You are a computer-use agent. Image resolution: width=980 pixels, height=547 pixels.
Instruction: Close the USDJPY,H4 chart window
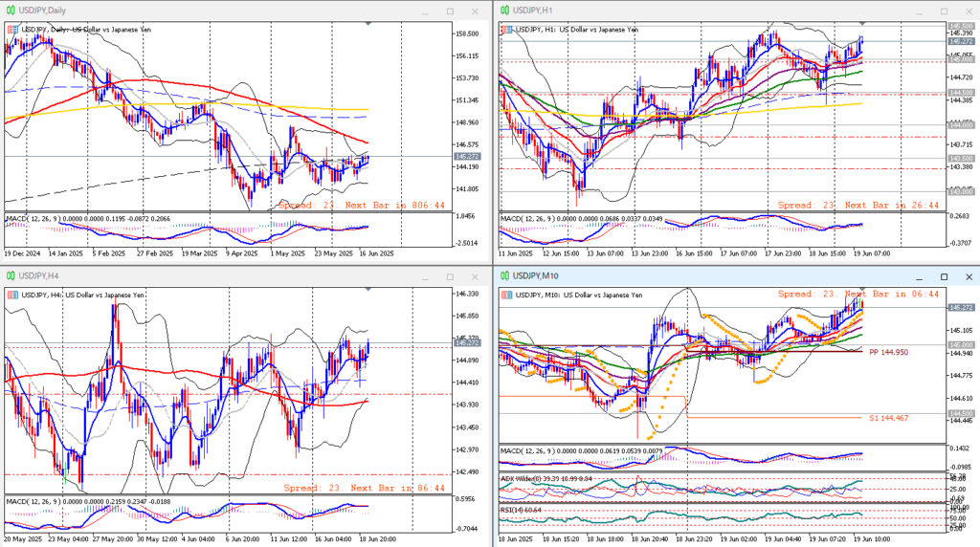(x=475, y=276)
